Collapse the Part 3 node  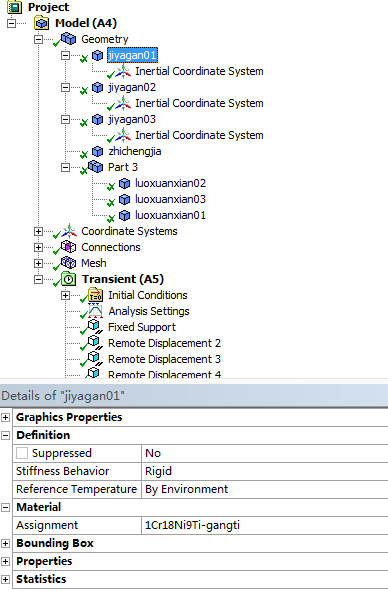[65, 167]
